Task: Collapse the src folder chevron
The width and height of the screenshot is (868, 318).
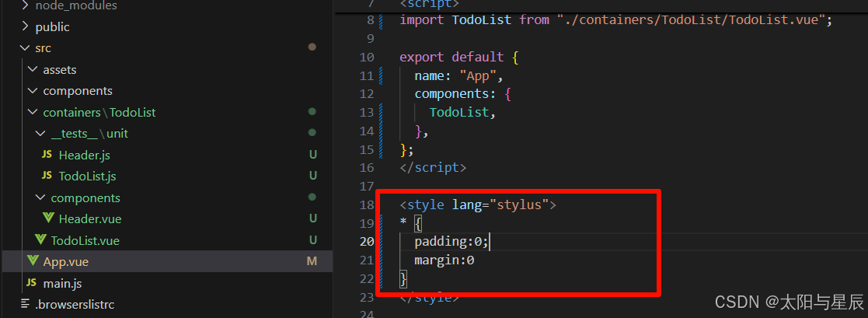Action: point(24,48)
